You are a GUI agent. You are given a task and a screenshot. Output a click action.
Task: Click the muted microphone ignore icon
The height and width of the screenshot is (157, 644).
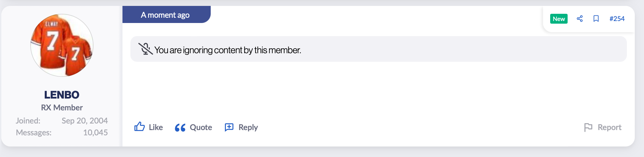pos(145,49)
